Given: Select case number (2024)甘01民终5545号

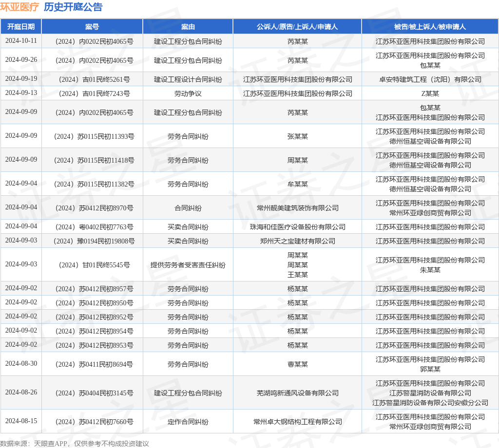Looking at the screenshot, I should pyautogui.click(x=94, y=265).
